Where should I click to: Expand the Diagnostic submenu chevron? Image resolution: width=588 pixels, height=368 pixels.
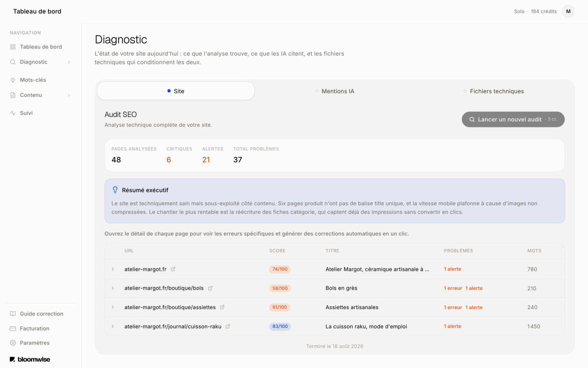point(69,62)
